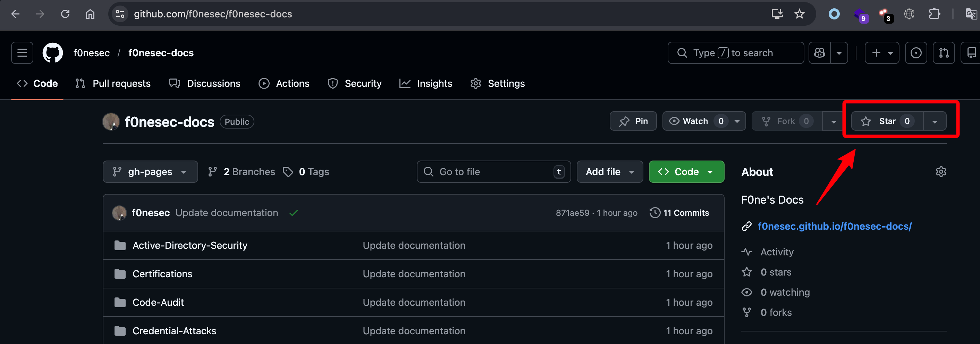Reload the page in browser
Screen dimensions: 980x344
pyautogui.click(x=66, y=14)
